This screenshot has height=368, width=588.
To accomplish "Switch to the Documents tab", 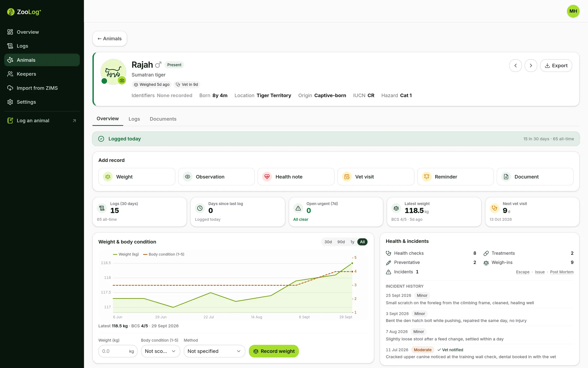I will (163, 119).
